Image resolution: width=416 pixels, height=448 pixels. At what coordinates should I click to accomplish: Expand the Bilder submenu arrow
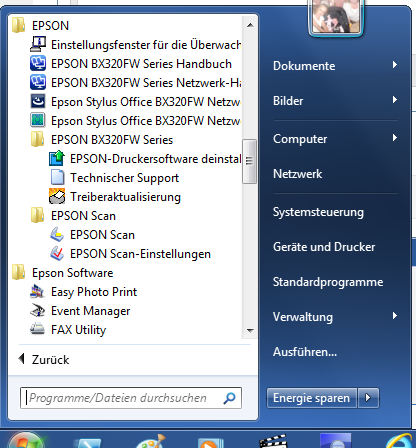395,100
